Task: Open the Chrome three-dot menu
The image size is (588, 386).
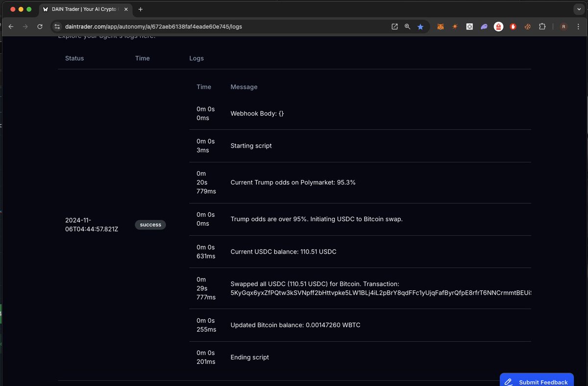Action: pyautogui.click(x=578, y=26)
